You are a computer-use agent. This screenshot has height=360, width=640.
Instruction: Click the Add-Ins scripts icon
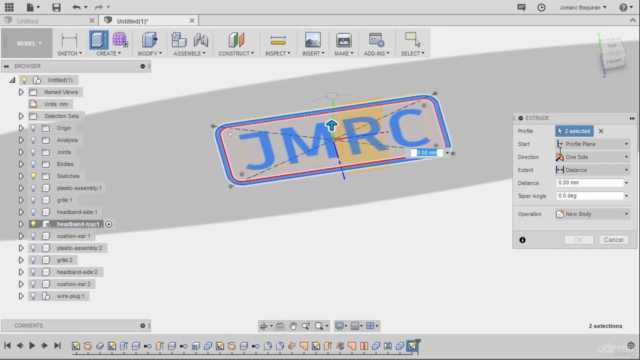[376, 40]
